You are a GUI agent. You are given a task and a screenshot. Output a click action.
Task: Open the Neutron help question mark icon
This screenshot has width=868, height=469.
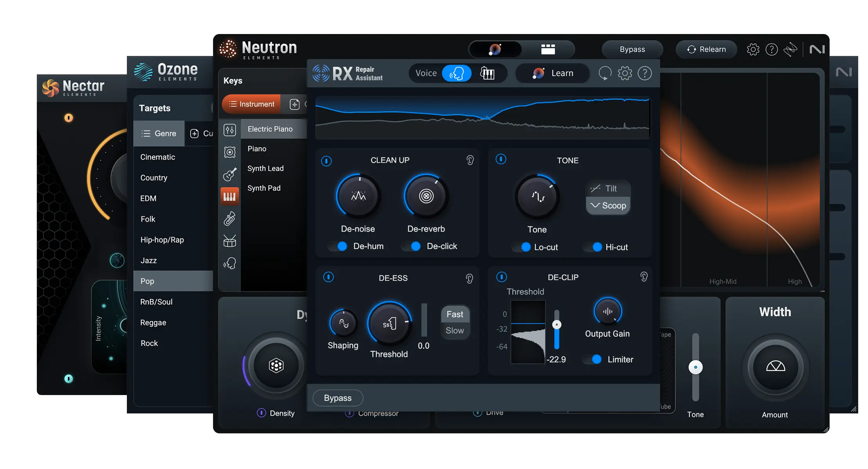pyautogui.click(x=771, y=49)
